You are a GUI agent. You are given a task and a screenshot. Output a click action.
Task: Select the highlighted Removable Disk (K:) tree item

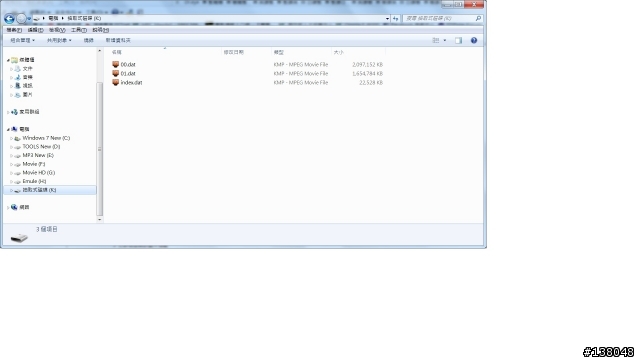(x=50, y=190)
